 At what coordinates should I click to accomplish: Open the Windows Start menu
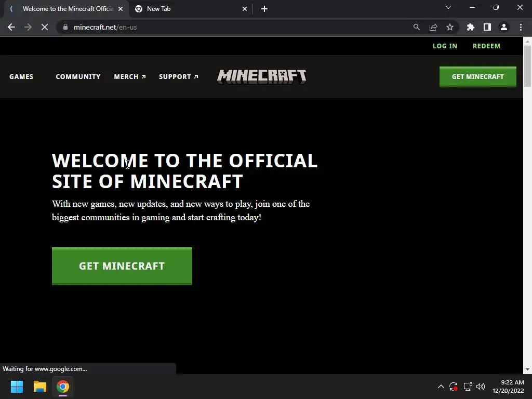coord(17,387)
